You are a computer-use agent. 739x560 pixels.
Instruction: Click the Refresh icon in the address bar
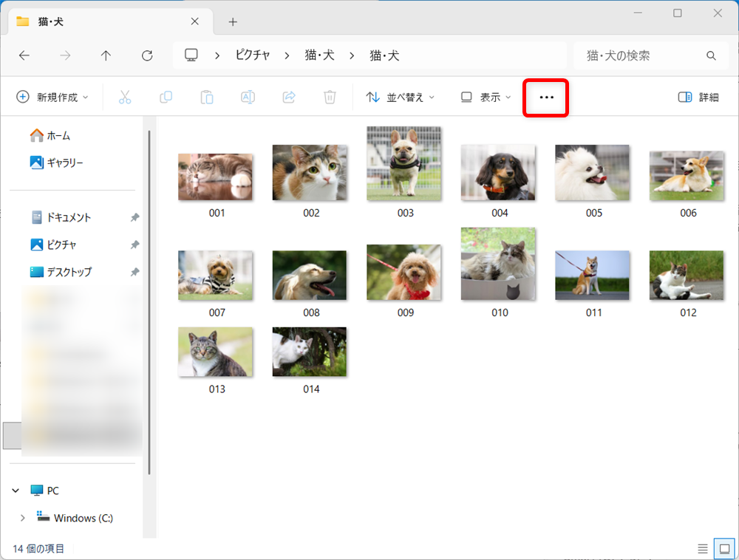[x=147, y=55]
